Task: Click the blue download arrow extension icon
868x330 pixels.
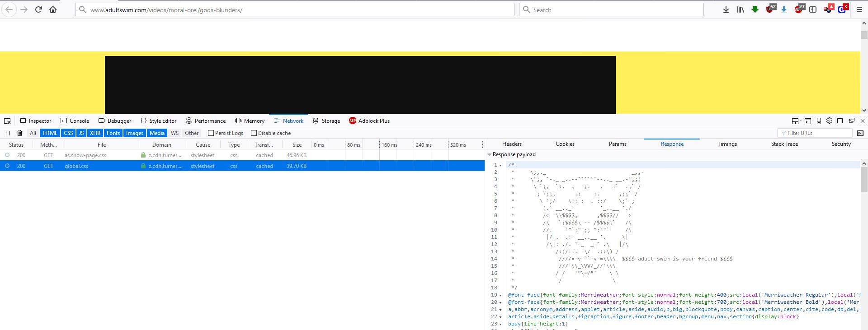Action: click(784, 9)
